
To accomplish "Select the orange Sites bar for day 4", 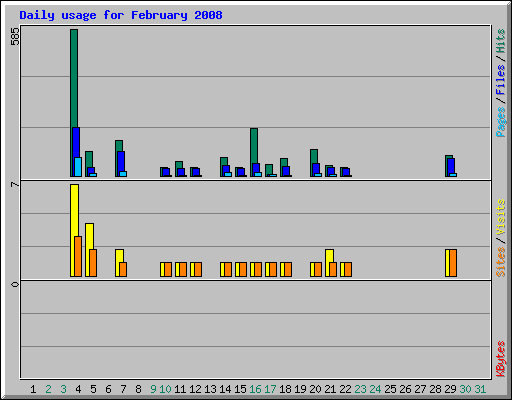I will tap(78, 256).
